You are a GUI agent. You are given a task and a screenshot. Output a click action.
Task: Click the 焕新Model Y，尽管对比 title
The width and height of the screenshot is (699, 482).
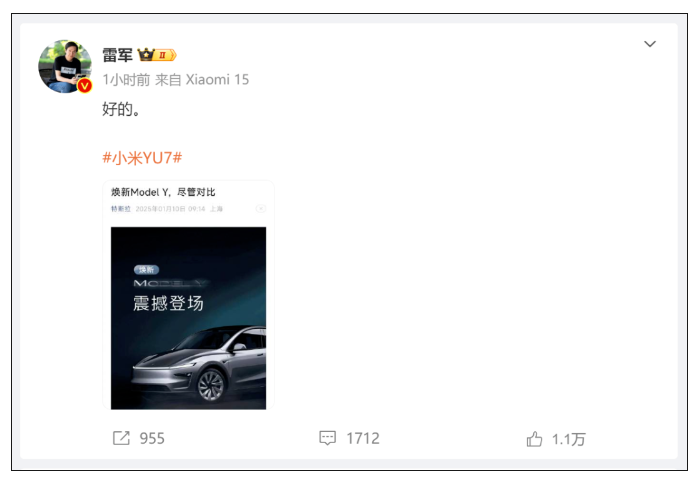163,192
